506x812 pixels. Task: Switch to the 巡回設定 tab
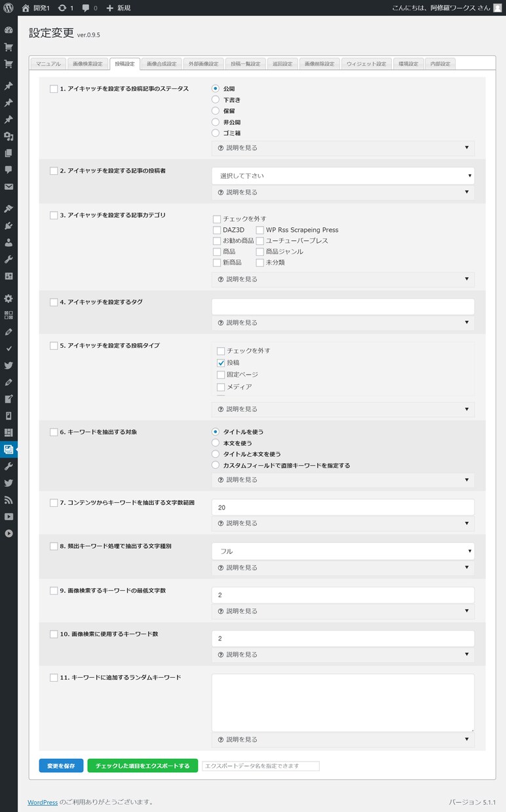(x=282, y=64)
